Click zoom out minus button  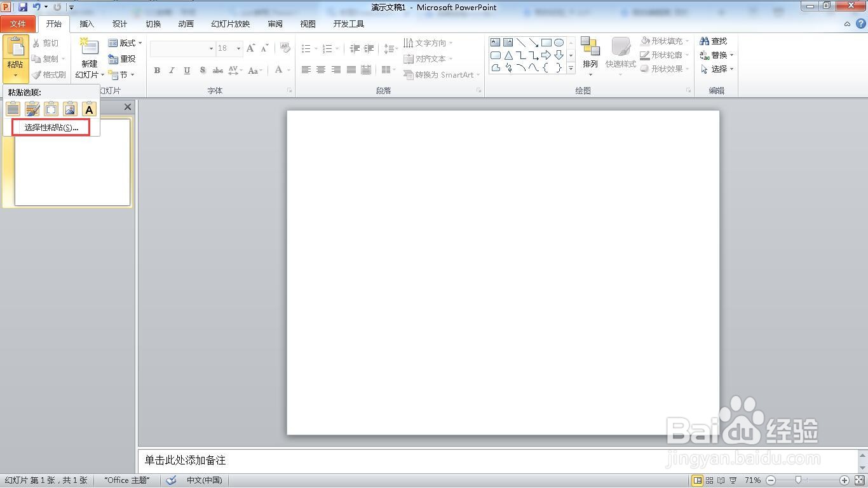tap(770, 480)
